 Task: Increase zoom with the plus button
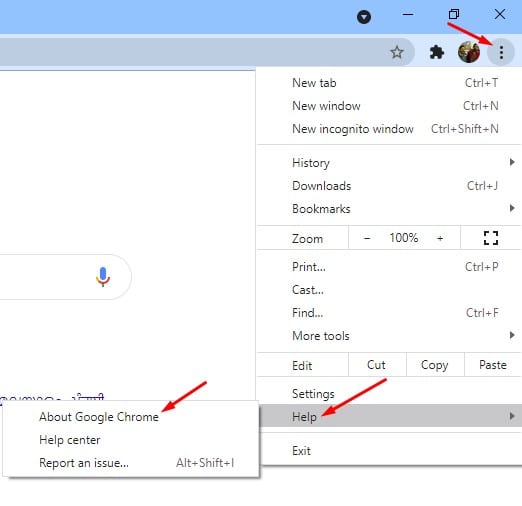[440, 238]
